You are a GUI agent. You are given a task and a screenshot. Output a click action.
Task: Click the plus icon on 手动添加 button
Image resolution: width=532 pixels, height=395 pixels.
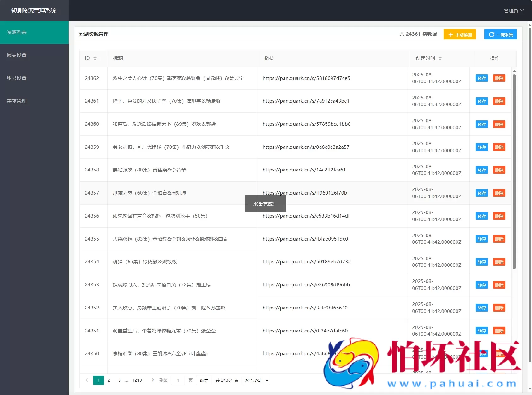coord(451,34)
